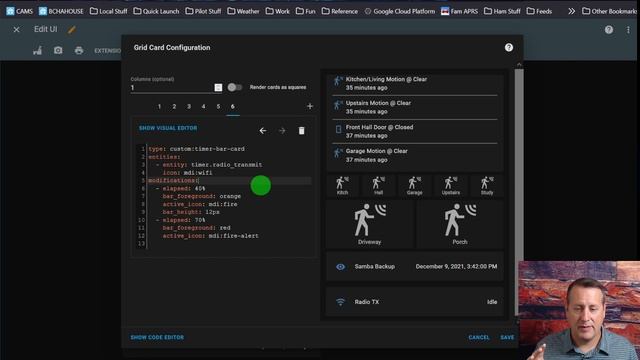Click the preview pane scrollbar

point(519,192)
